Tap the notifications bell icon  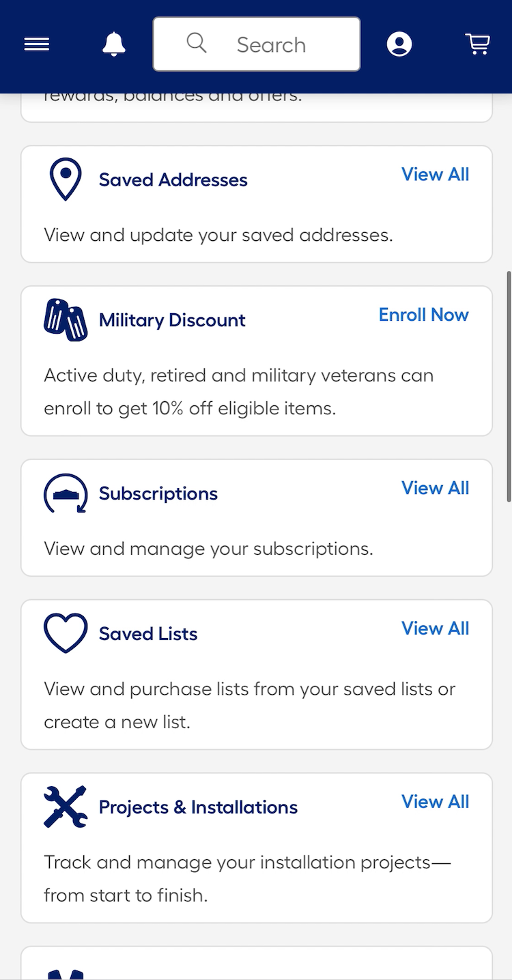114,44
